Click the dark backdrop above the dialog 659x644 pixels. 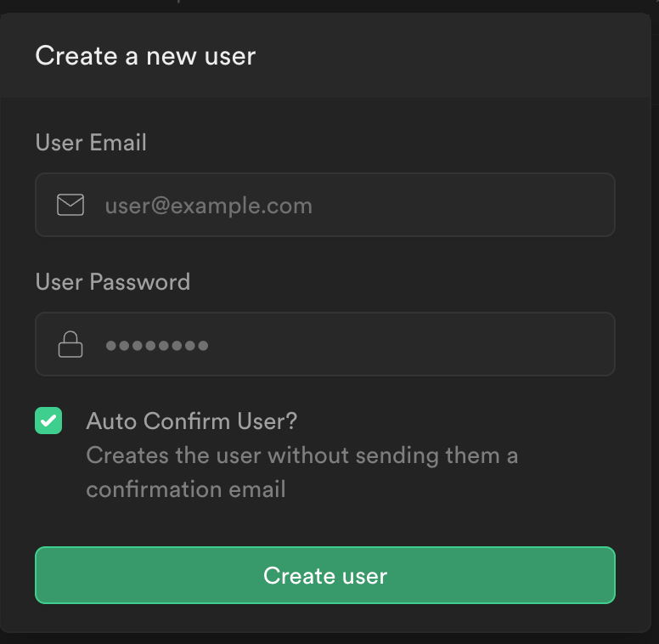click(340, 5)
